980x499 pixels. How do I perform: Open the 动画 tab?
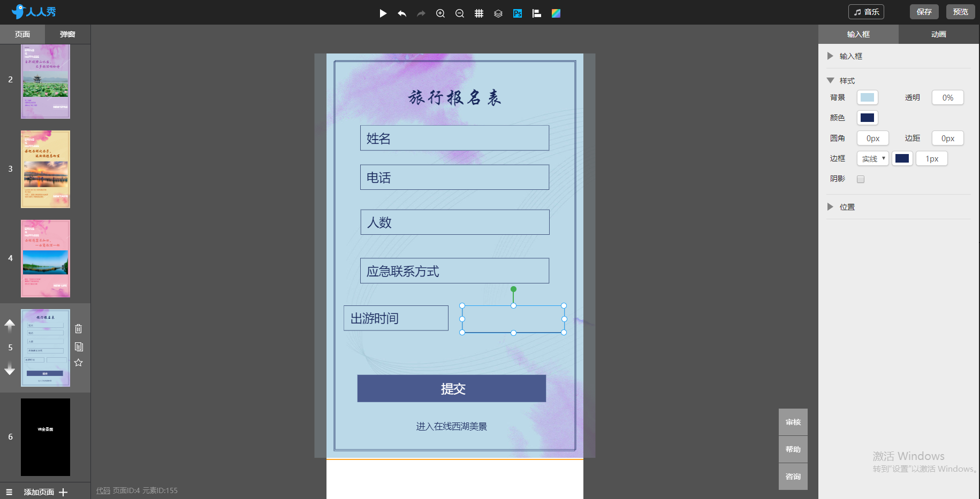pyautogui.click(x=939, y=34)
